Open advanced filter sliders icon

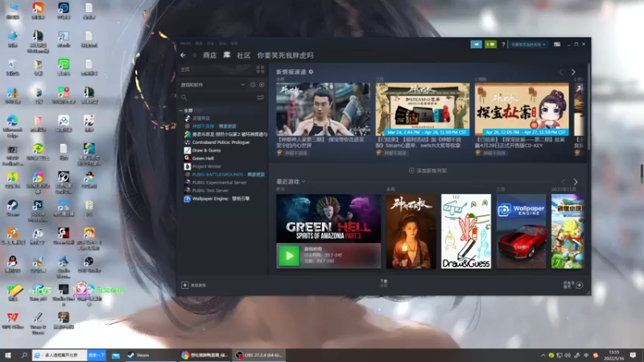pos(260,97)
